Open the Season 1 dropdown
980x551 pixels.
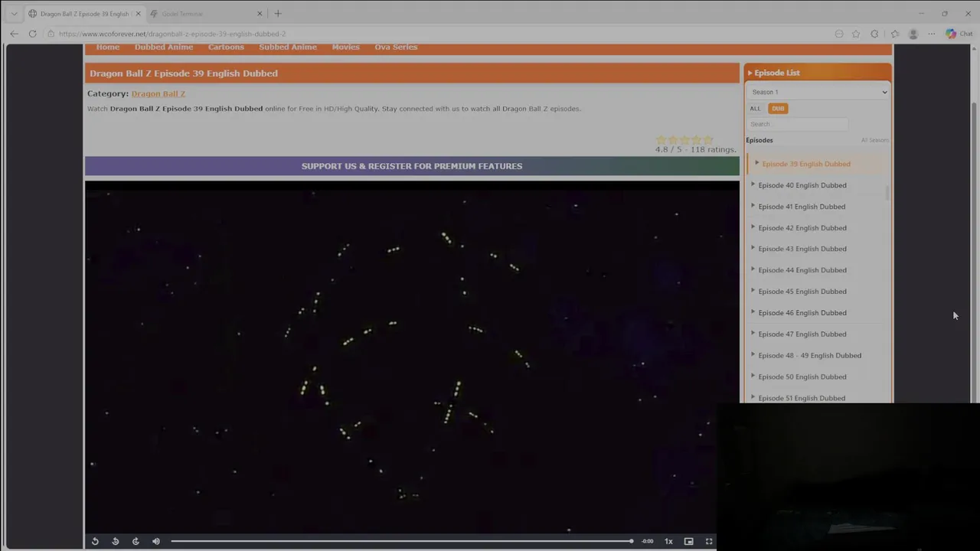818,92
